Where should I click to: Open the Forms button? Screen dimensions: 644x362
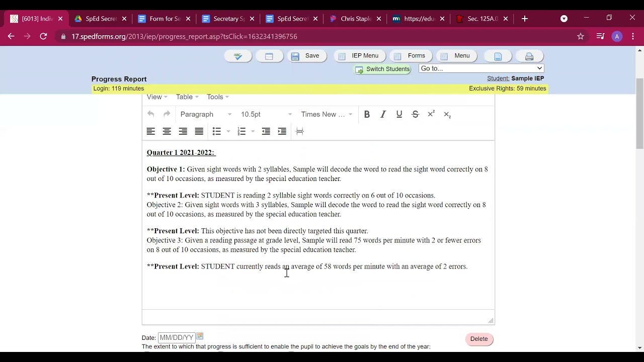[x=411, y=56]
